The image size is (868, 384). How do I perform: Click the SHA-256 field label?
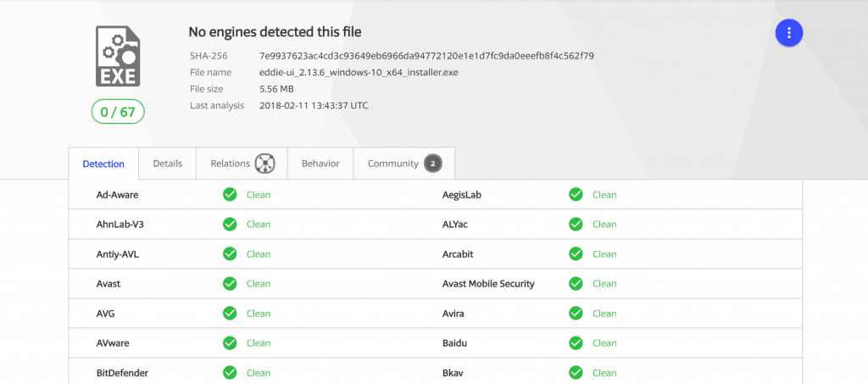click(x=209, y=56)
